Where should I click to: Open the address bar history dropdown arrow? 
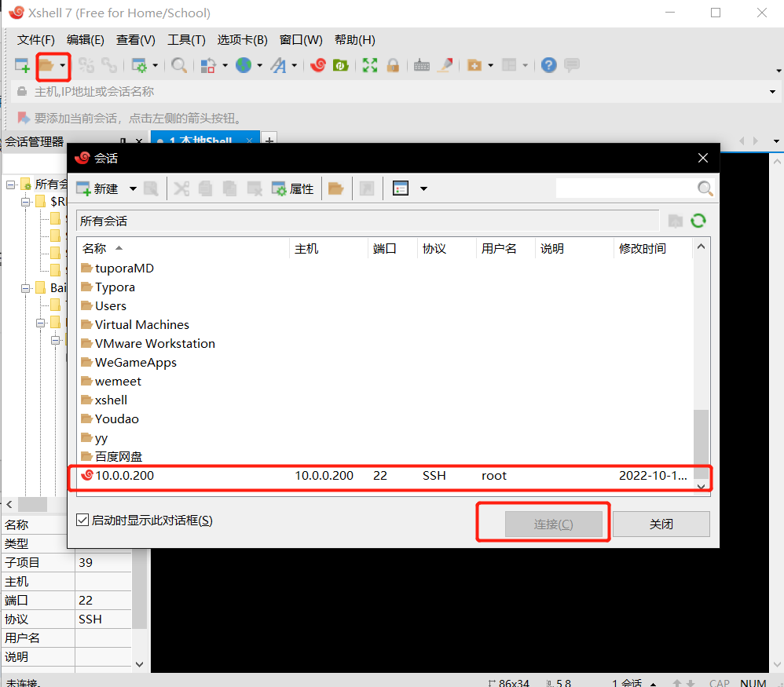click(x=772, y=91)
